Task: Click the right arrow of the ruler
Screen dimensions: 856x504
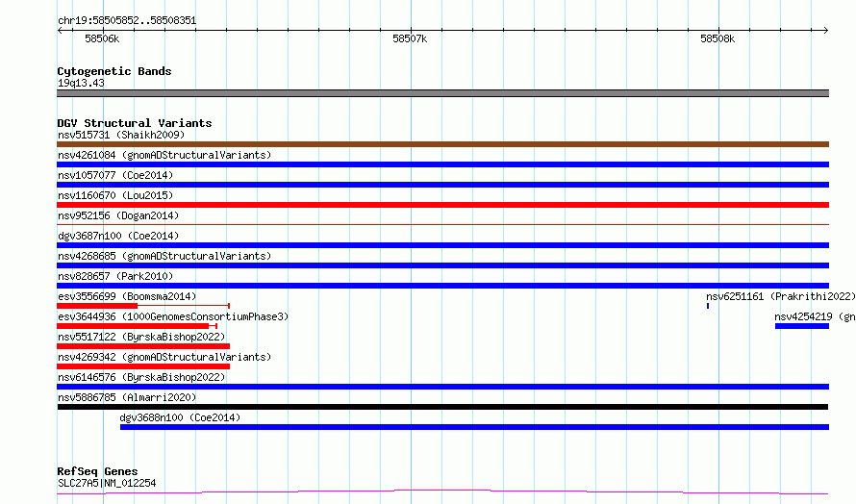Action: (826, 30)
